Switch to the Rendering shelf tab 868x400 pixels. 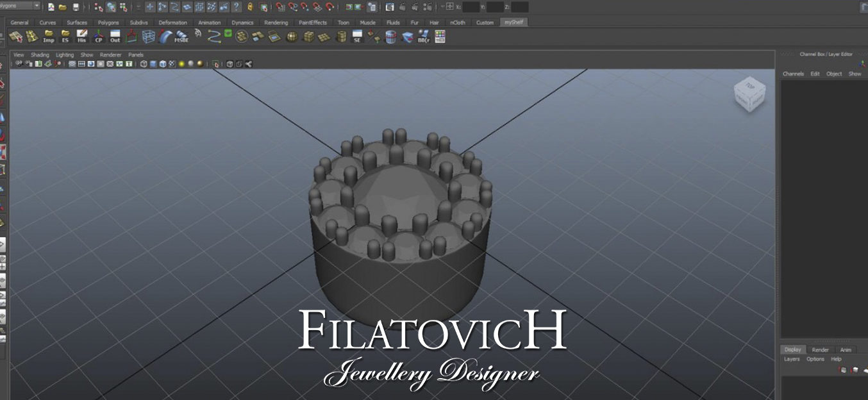tap(276, 22)
